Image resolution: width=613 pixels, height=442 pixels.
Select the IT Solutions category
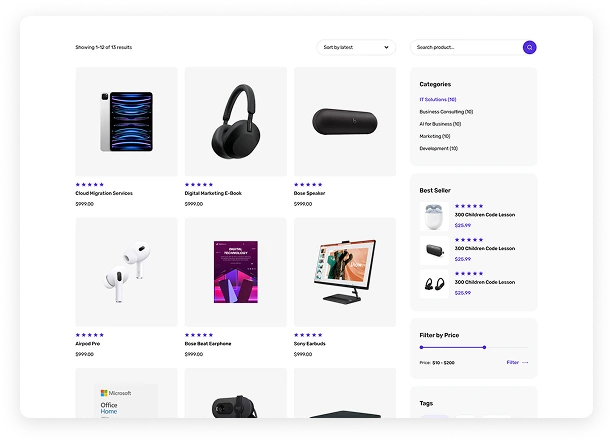[437, 100]
